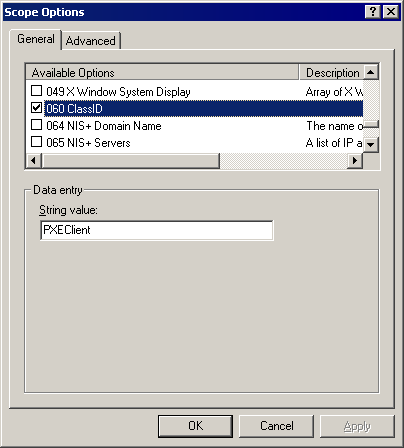Click the horizontal scroll right arrow
This screenshot has height=448, width=404.
point(355,161)
